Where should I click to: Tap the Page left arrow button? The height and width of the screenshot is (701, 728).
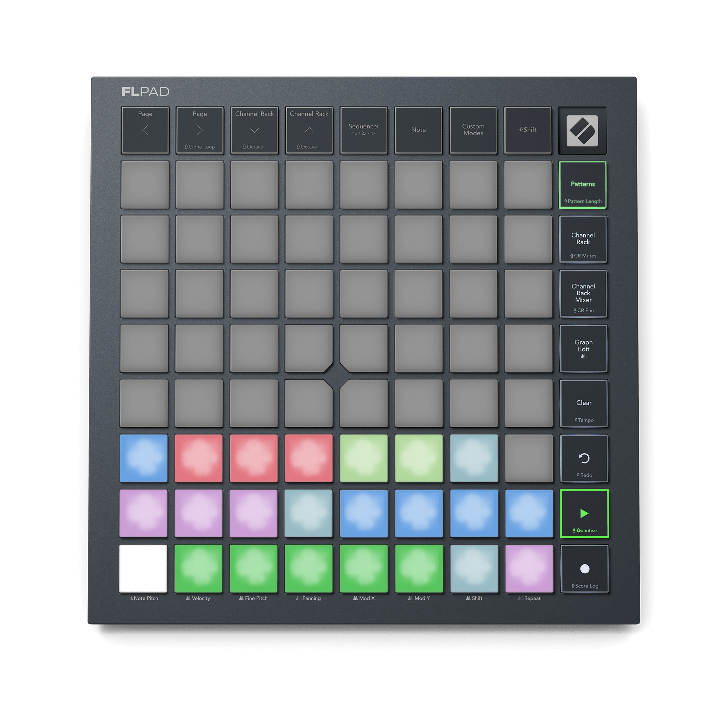point(145,130)
